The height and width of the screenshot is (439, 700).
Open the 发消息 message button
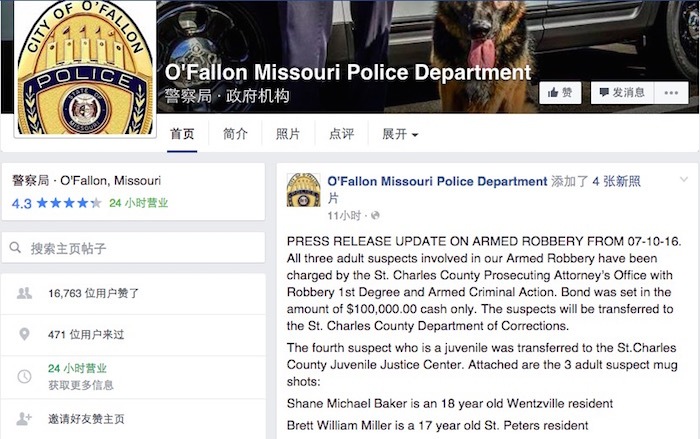point(622,93)
